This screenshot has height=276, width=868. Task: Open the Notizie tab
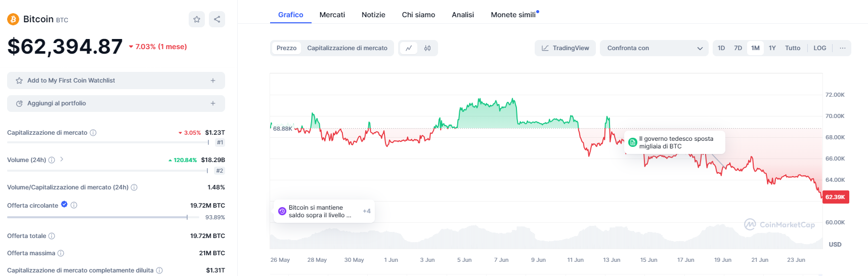coord(373,15)
